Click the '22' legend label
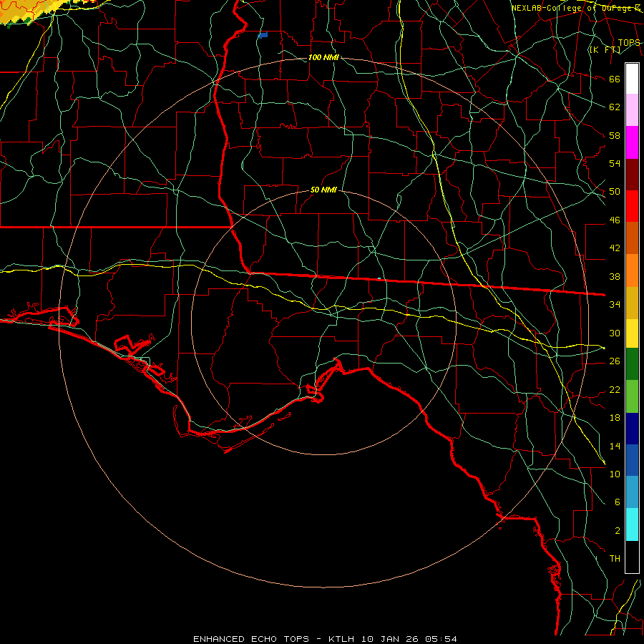This screenshot has height=644, width=644. pyautogui.click(x=615, y=389)
